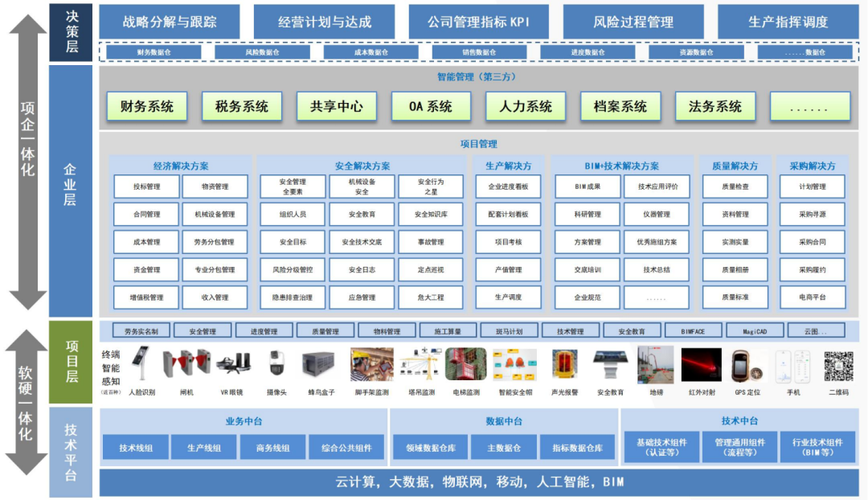The width and height of the screenshot is (868, 500).
Task: Click the 智能安全帽 smart helmet icon
Action: (x=514, y=364)
